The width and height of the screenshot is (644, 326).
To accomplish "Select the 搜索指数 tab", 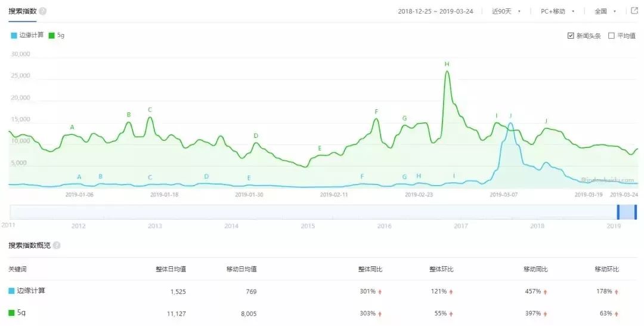I will (23, 11).
